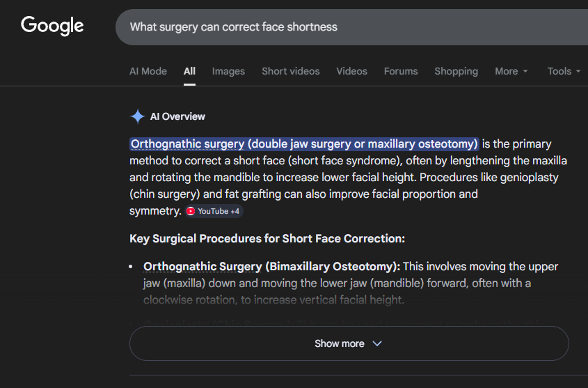Click the Orthognathic Surgery (Bimaxillary Osteotomy) bullet

(271, 267)
